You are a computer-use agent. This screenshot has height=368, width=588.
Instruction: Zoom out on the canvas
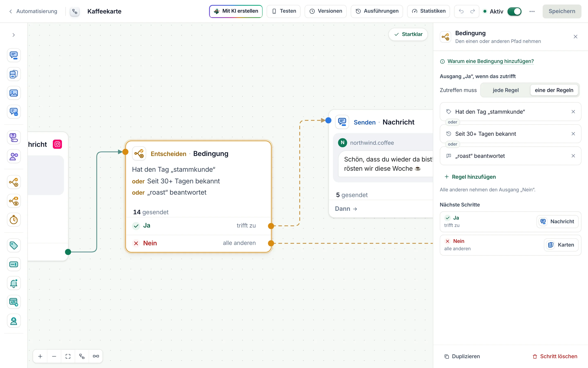54,356
